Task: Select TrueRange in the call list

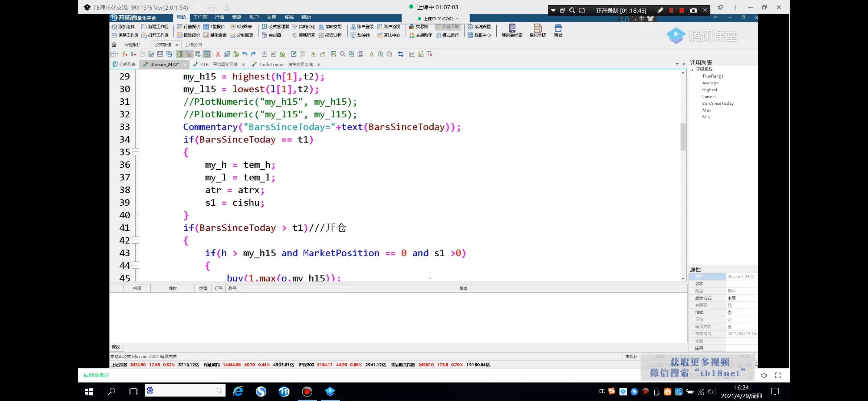Action: click(713, 76)
